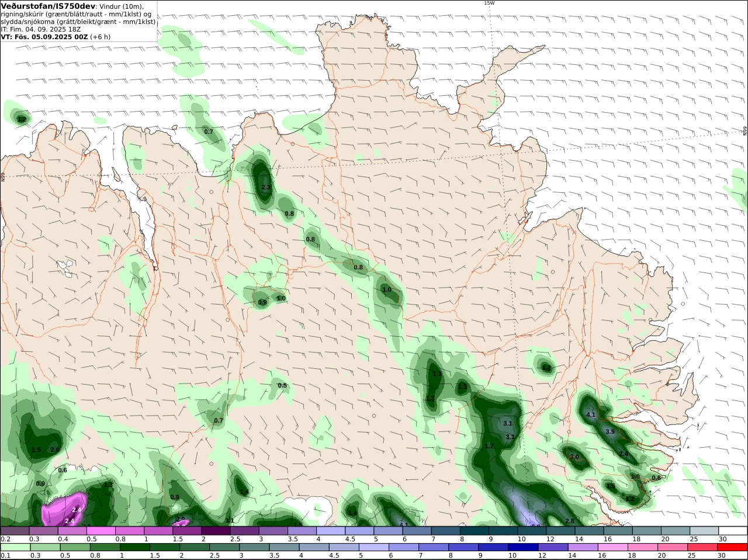Viewport: 748px width, 560px height.
Task: Click the bright red 30+ rain legend swatch
Action: tap(733, 548)
